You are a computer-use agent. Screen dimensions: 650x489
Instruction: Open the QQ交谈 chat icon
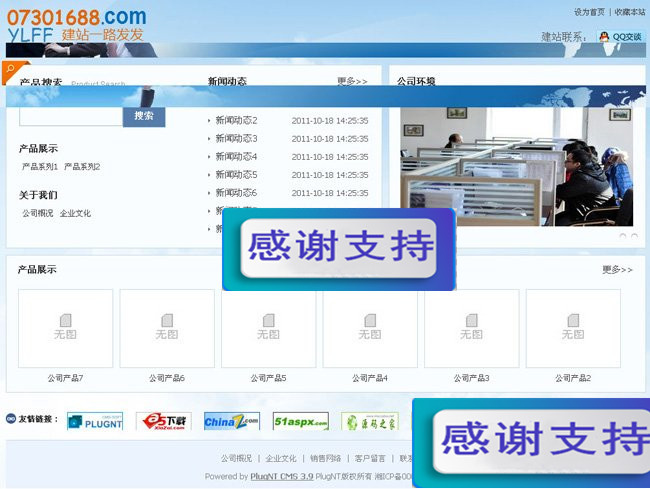point(621,37)
